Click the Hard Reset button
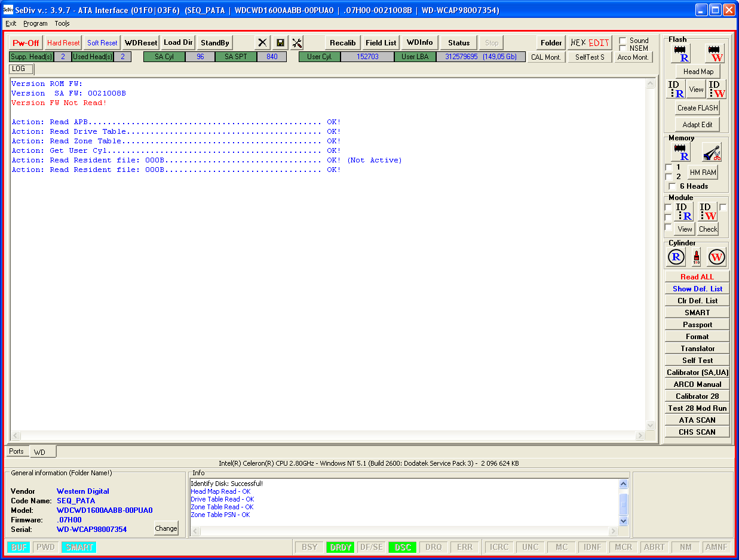 (63, 43)
